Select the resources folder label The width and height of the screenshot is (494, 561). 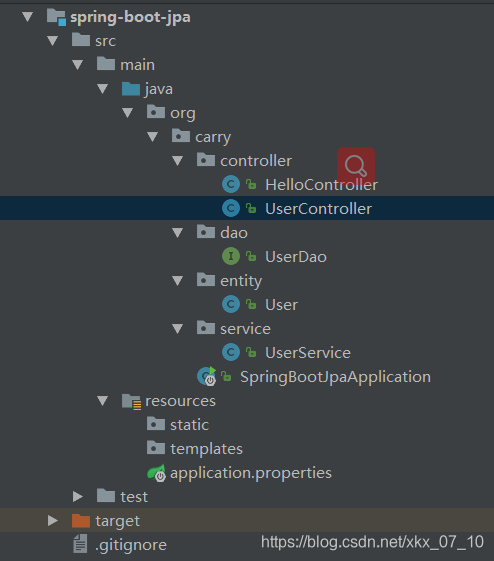click(180, 401)
